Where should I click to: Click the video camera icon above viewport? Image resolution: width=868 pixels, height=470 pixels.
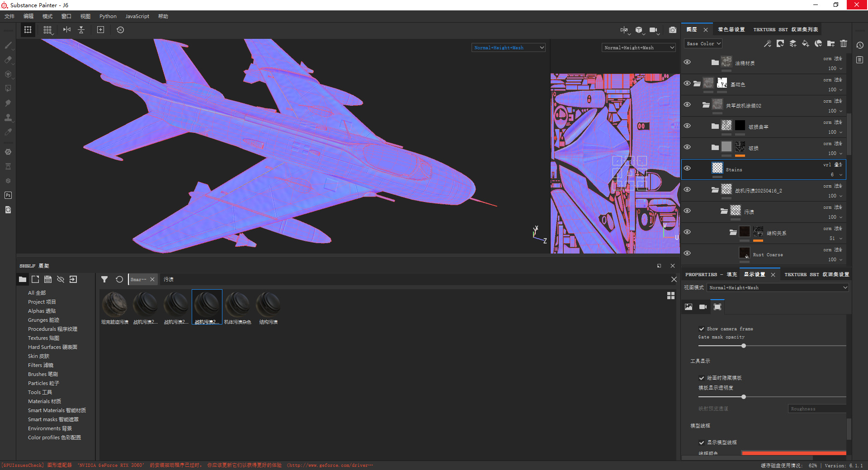[x=653, y=30]
